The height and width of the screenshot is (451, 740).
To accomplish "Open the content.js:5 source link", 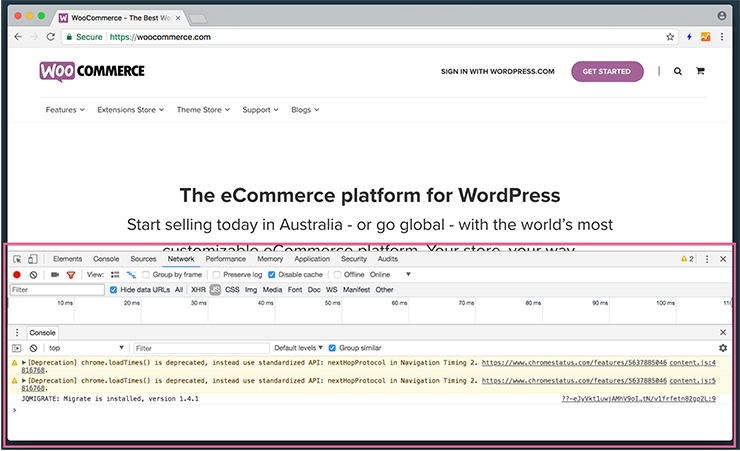I will [692, 381].
